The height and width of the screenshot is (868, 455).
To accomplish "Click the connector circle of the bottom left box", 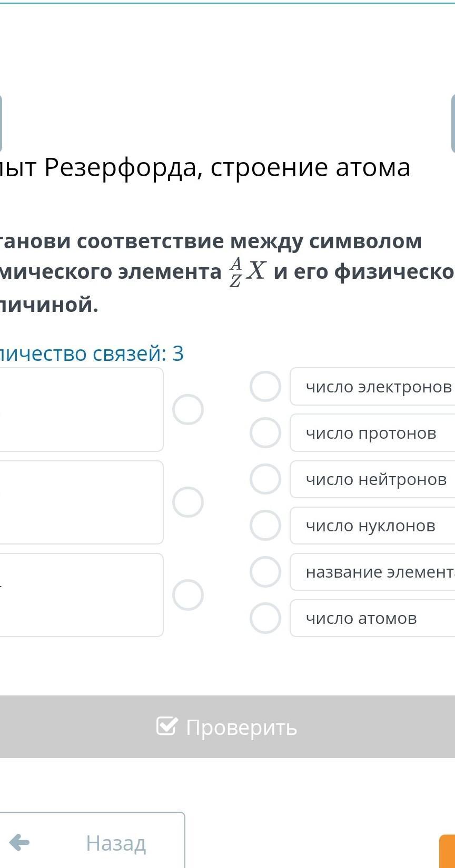I will click(x=188, y=595).
